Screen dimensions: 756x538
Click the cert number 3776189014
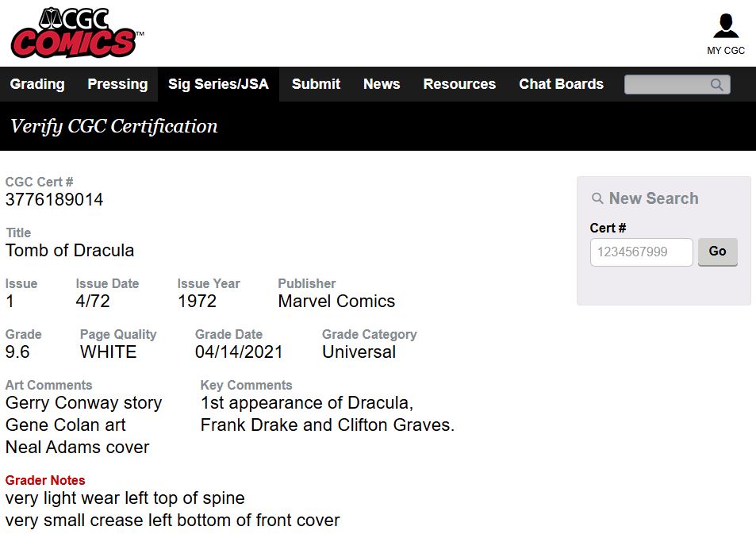(x=55, y=200)
